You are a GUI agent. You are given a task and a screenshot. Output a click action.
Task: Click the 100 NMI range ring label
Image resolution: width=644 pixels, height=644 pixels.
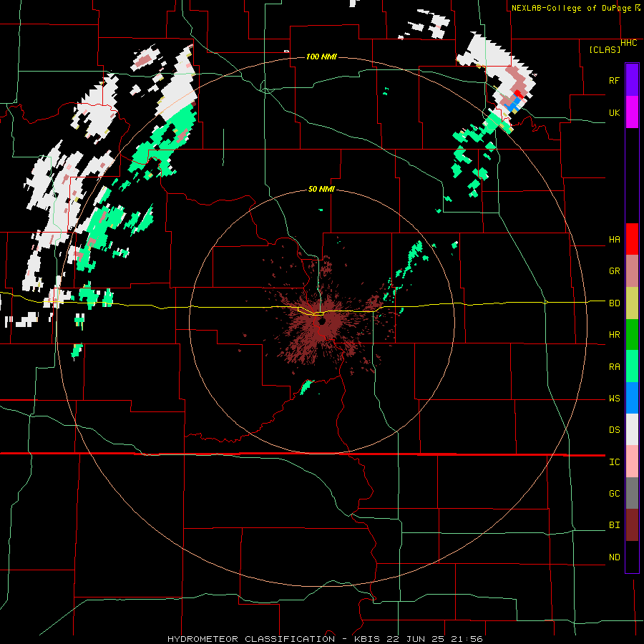(321, 57)
